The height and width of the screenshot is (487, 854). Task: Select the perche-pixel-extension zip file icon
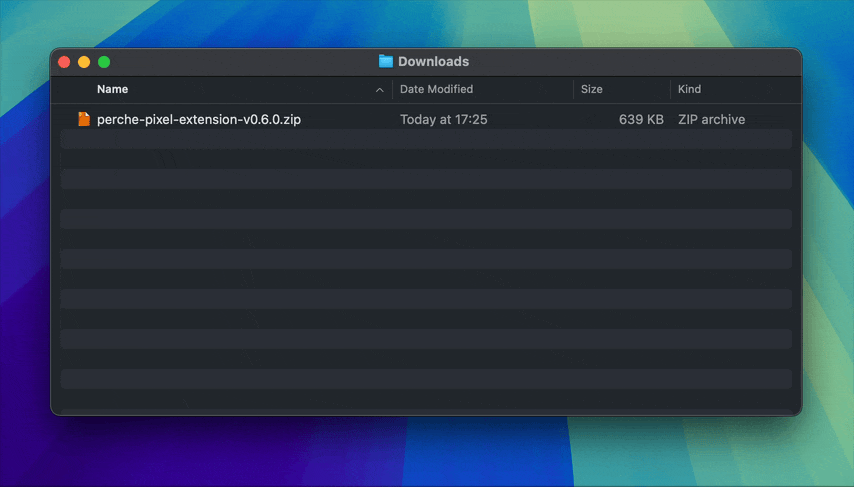click(84, 119)
